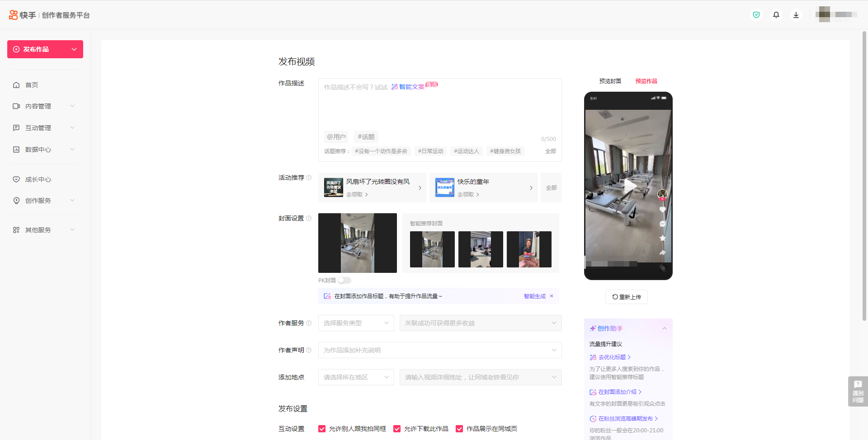Open the notifications bell

[776, 15]
